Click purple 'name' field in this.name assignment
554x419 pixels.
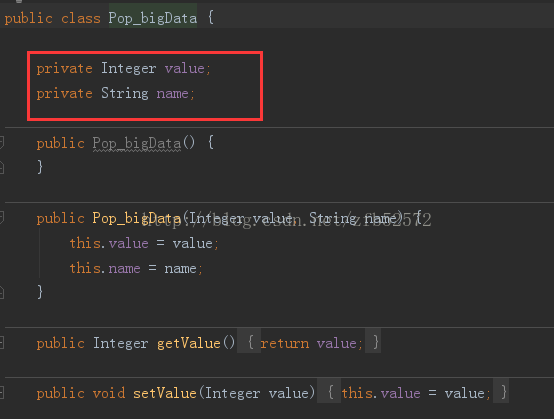pos(124,268)
